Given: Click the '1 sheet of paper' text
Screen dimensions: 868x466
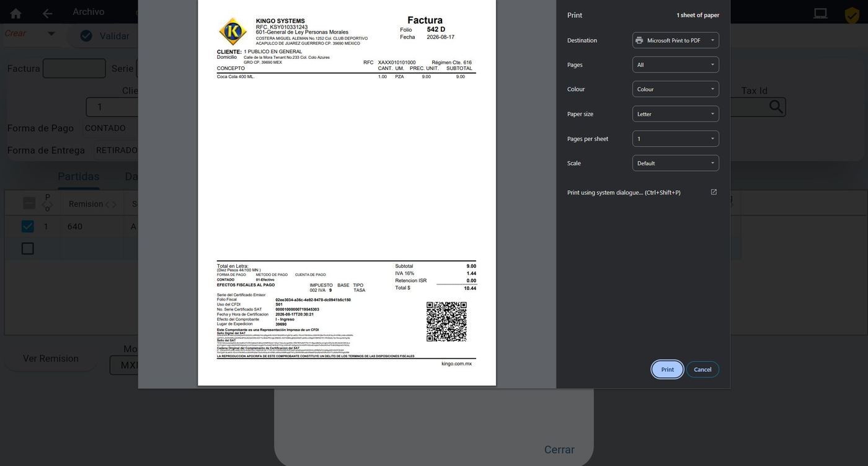Looking at the screenshot, I should coord(698,15).
